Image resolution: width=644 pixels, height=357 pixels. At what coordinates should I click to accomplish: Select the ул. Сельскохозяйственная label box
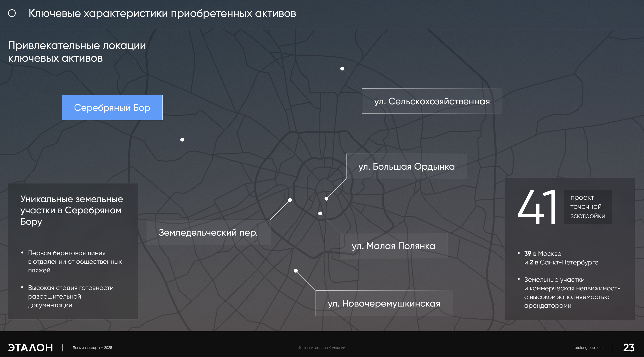[432, 101]
